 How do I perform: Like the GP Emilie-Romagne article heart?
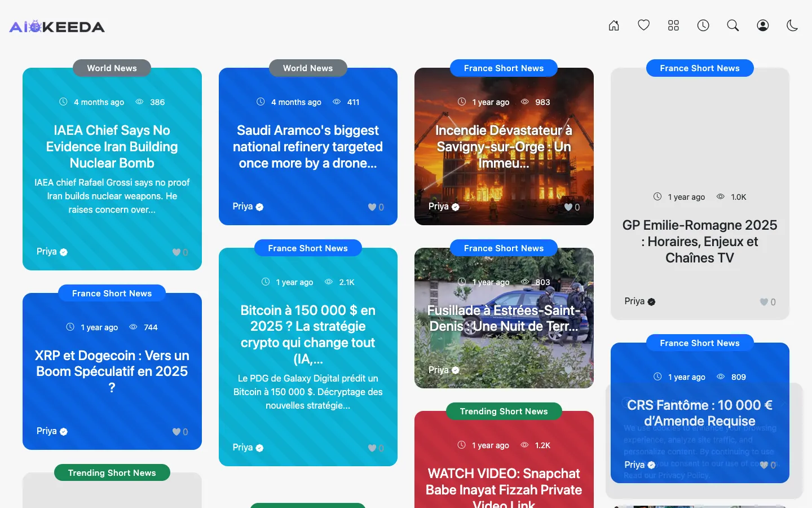[x=764, y=302]
